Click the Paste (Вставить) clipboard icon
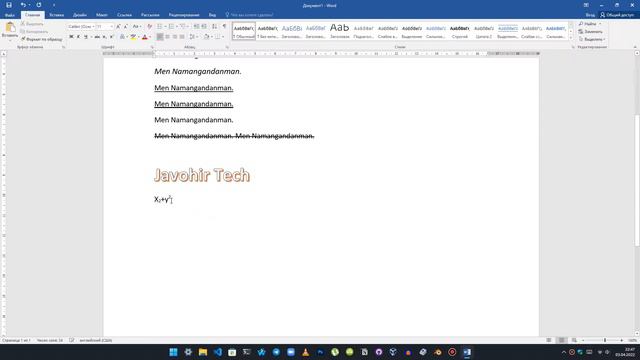 click(10, 28)
